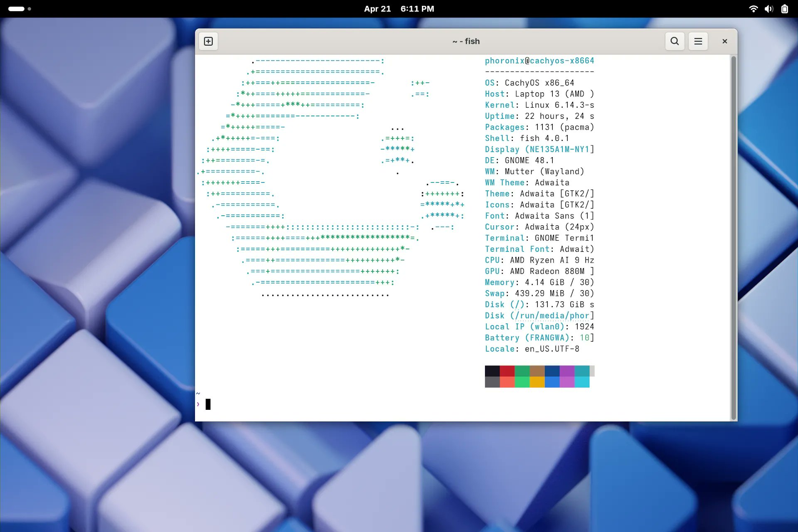This screenshot has width=798, height=532.
Task: Open the terminal search tool
Action: pos(675,41)
